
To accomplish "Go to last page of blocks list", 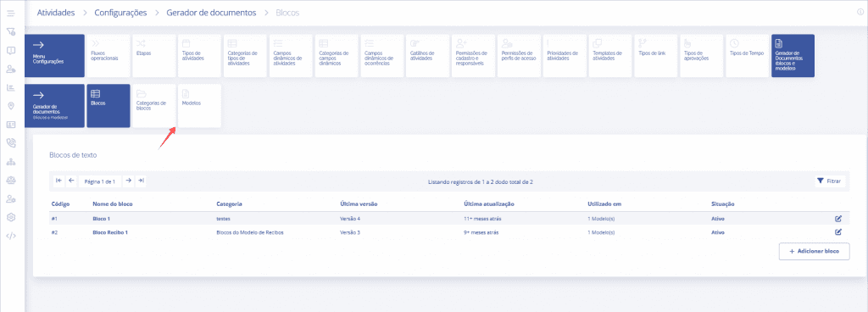I will [141, 181].
